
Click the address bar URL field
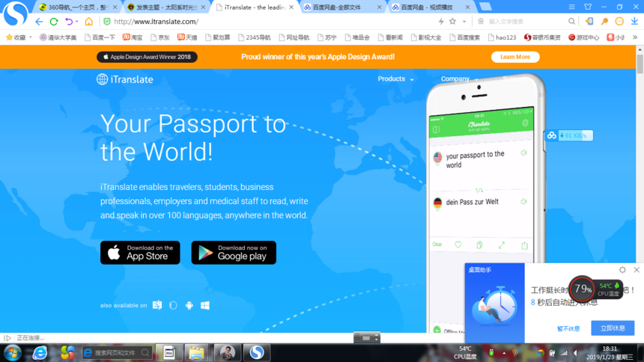[271, 22]
